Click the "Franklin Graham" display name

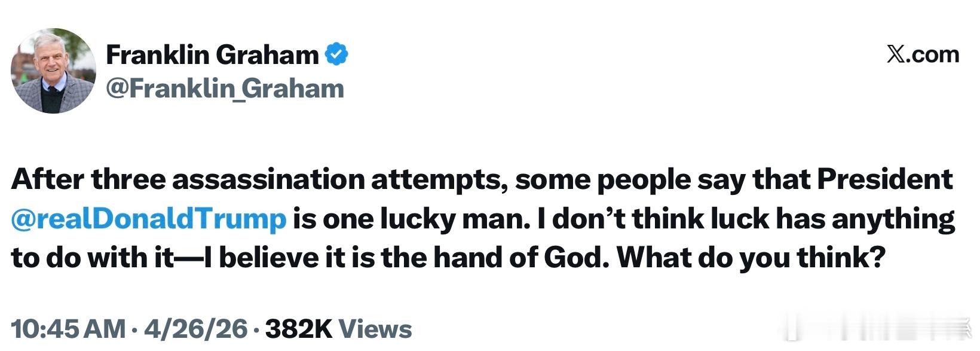tap(212, 55)
